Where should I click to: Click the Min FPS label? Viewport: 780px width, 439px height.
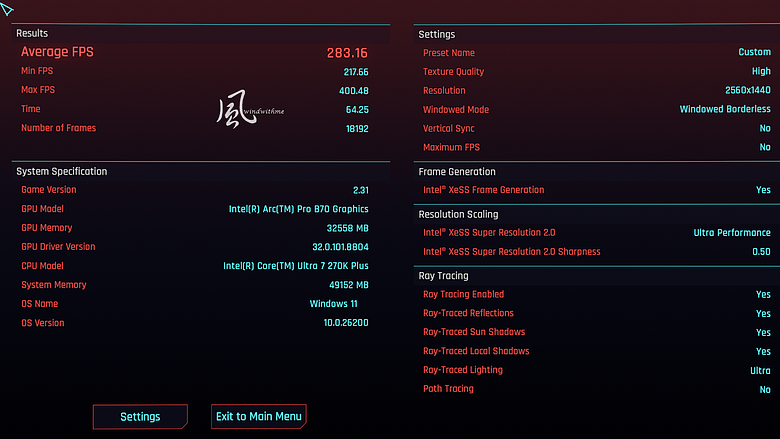(37, 71)
